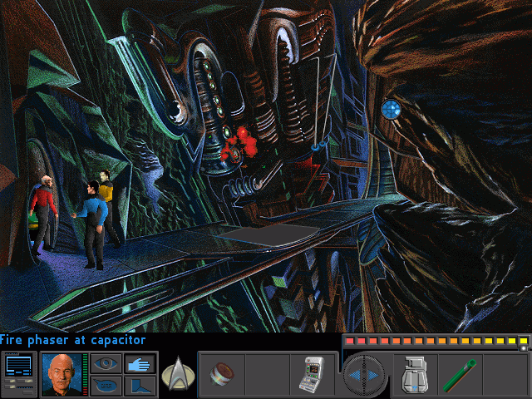Image resolution: width=532 pixels, height=399 pixels.
Task: Select the Talk speech bubble icon
Action: pyautogui.click(x=106, y=385)
